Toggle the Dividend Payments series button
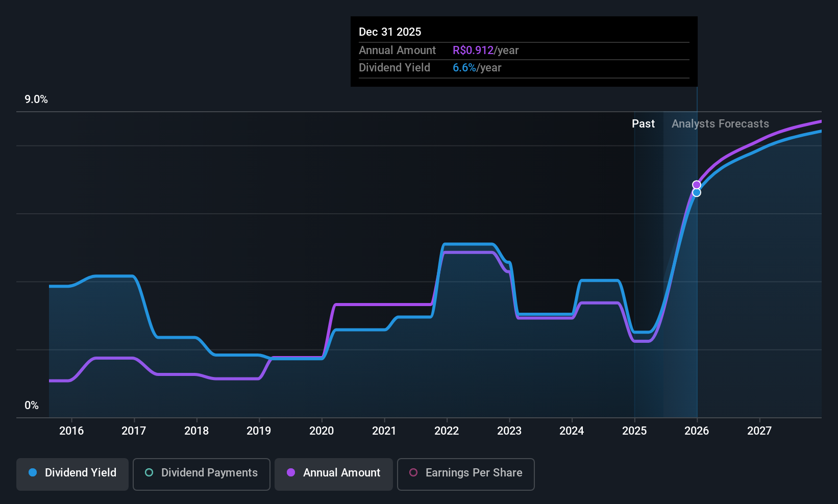 click(x=202, y=474)
